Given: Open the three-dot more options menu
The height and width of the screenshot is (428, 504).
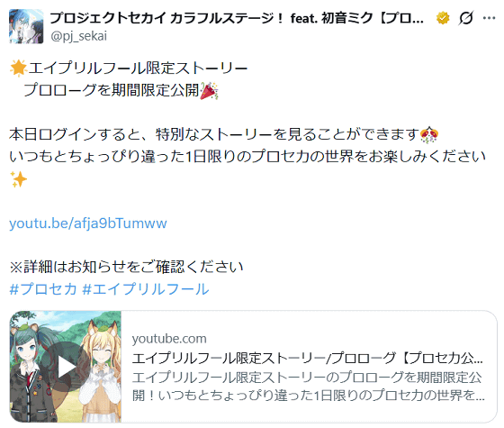Looking at the screenshot, I should click(489, 18).
